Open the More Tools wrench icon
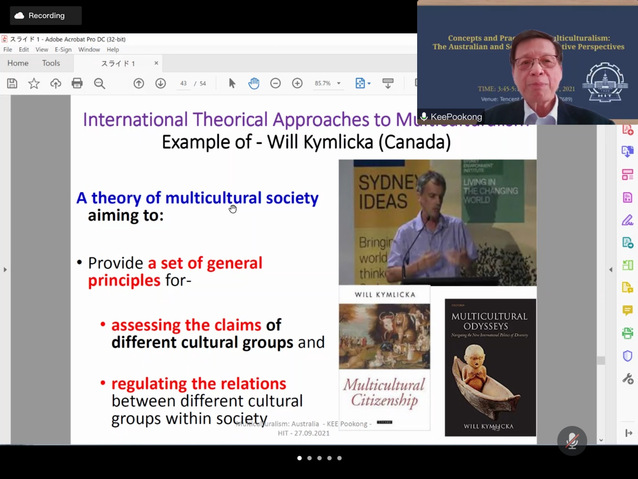 click(x=627, y=378)
